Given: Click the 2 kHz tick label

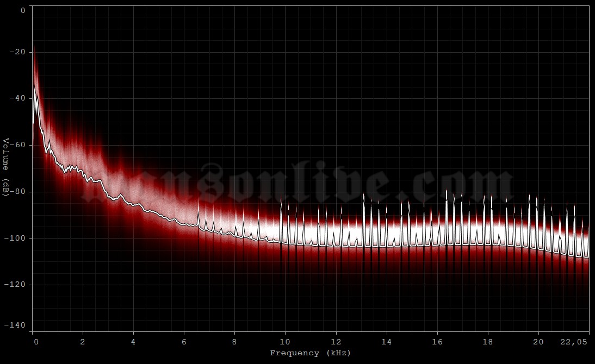Looking at the screenshot, I should [82, 342].
